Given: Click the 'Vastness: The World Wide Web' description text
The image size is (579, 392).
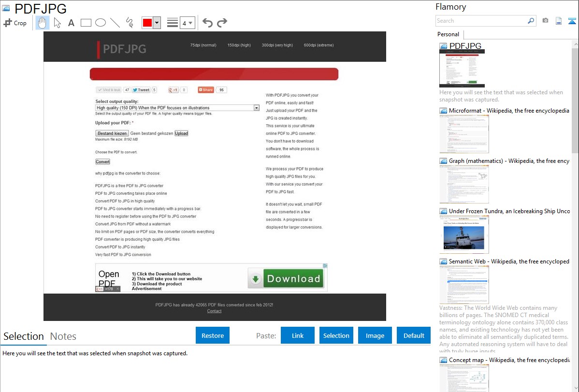Looking at the screenshot, I should click(504, 329).
